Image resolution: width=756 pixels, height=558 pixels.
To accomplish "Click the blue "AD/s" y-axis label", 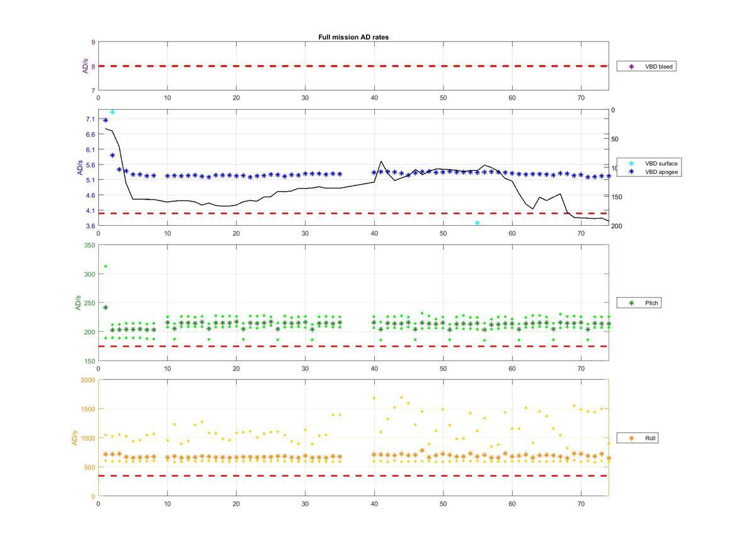I will [79, 168].
